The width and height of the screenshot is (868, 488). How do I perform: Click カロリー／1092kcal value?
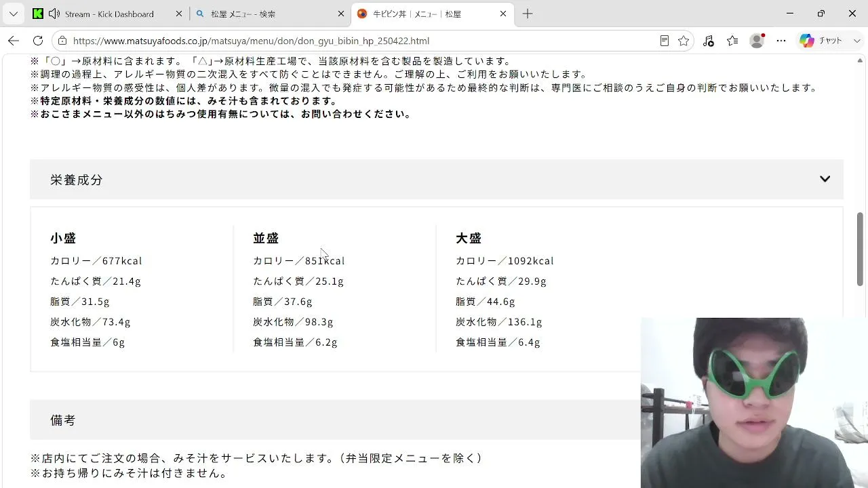[505, 260]
